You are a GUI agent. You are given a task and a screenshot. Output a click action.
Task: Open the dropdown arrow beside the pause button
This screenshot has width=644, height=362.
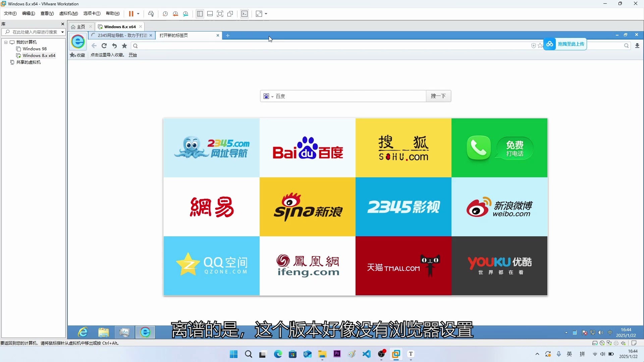(x=138, y=14)
